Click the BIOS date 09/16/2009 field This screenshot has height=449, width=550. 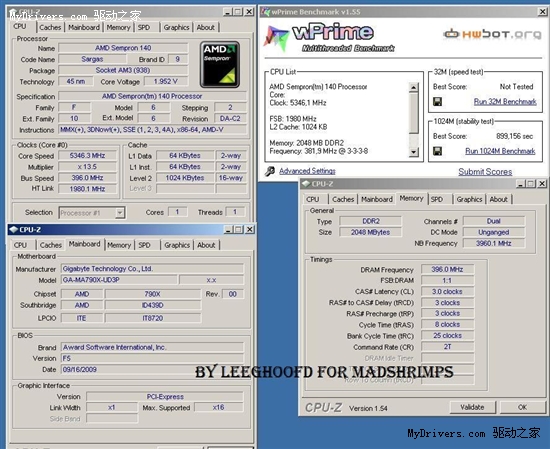click(x=152, y=369)
